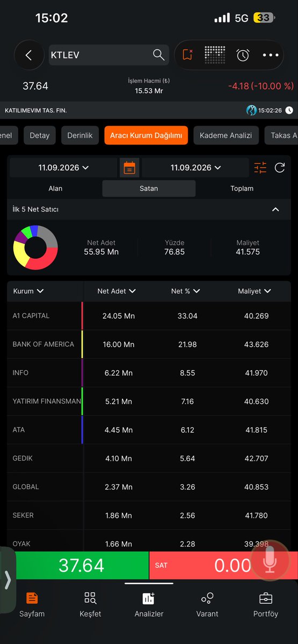Tap the search magnifier icon
Screen dimensions: 298x644
(x=158, y=55)
